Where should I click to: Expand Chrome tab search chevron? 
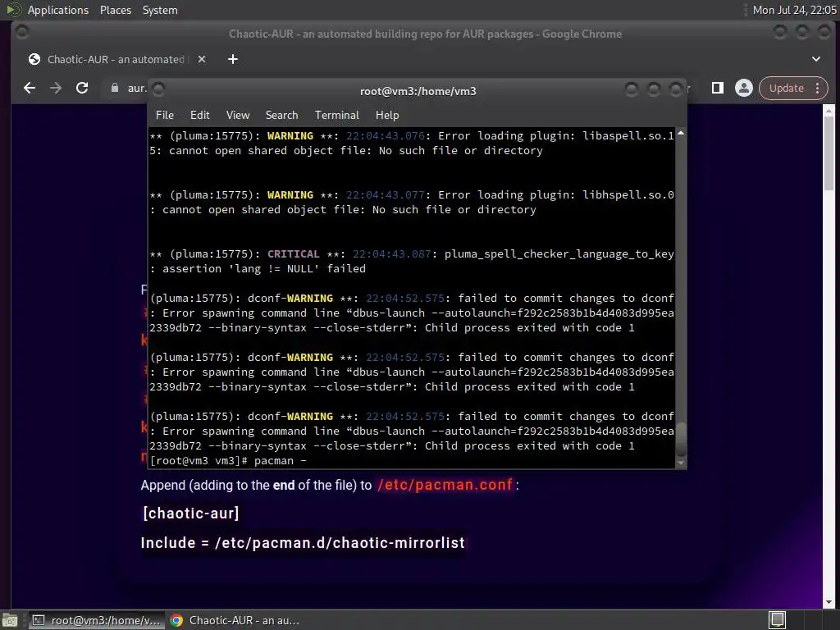(x=816, y=59)
